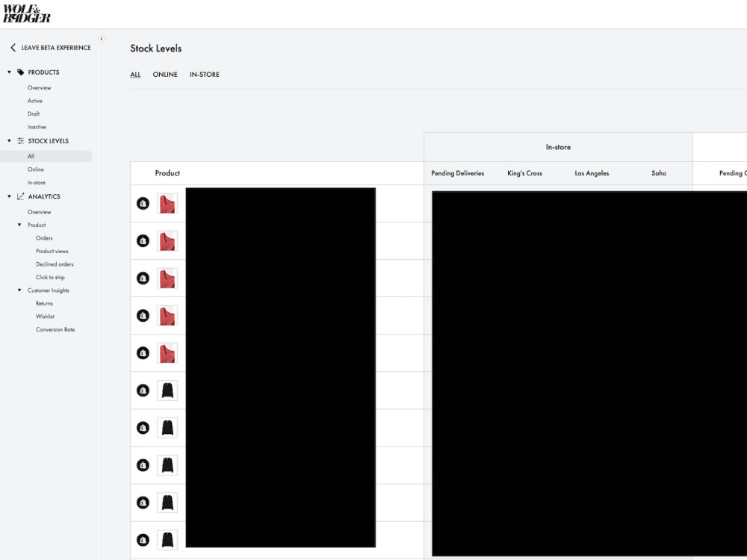
Task: Click the Stock Levels sliders icon
Action: (x=20, y=140)
